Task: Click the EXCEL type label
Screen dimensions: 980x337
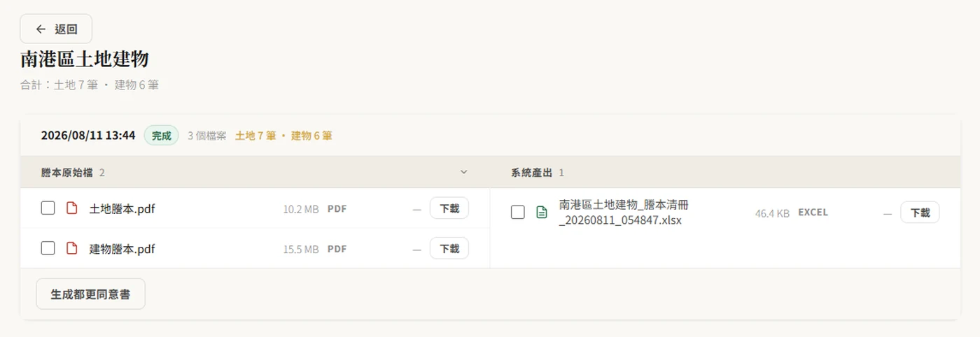Action: click(x=813, y=213)
